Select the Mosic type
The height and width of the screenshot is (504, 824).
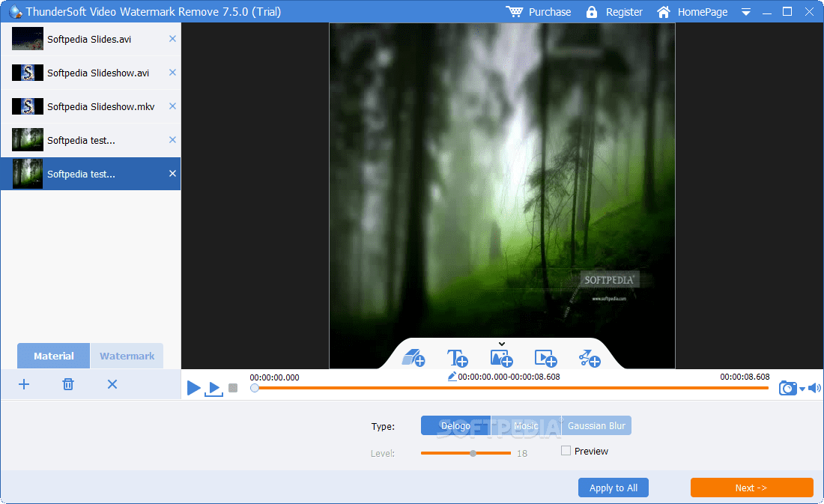[x=526, y=425]
